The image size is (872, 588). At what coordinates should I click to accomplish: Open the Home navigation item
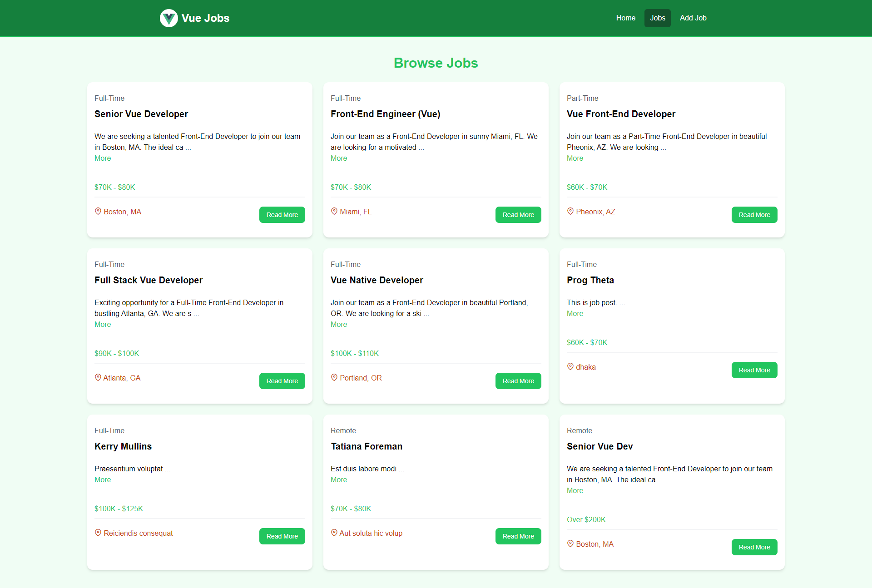click(x=625, y=18)
